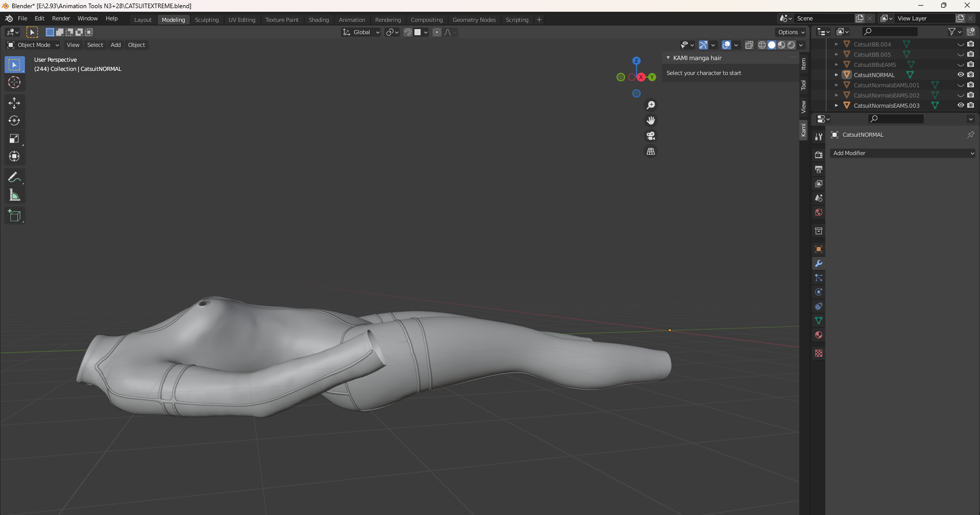This screenshot has width=980, height=515.
Task: Open the Output properties tab
Action: (819, 169)
